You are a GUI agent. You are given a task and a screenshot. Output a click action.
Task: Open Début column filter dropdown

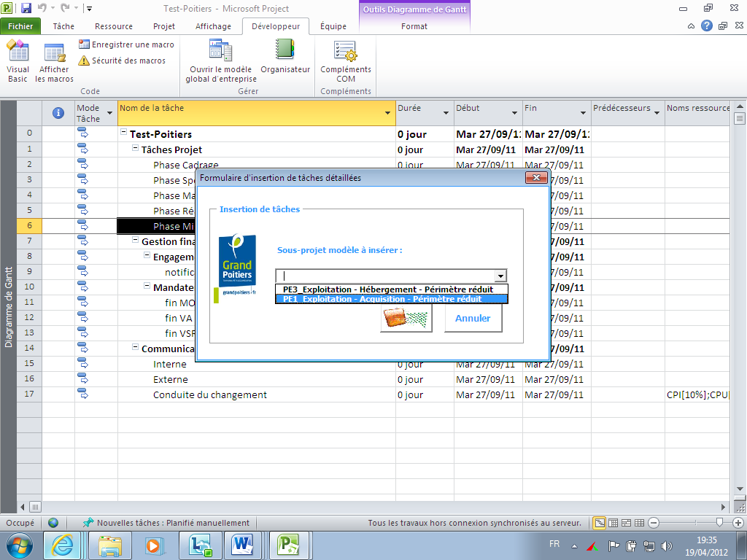click(514, 113)
